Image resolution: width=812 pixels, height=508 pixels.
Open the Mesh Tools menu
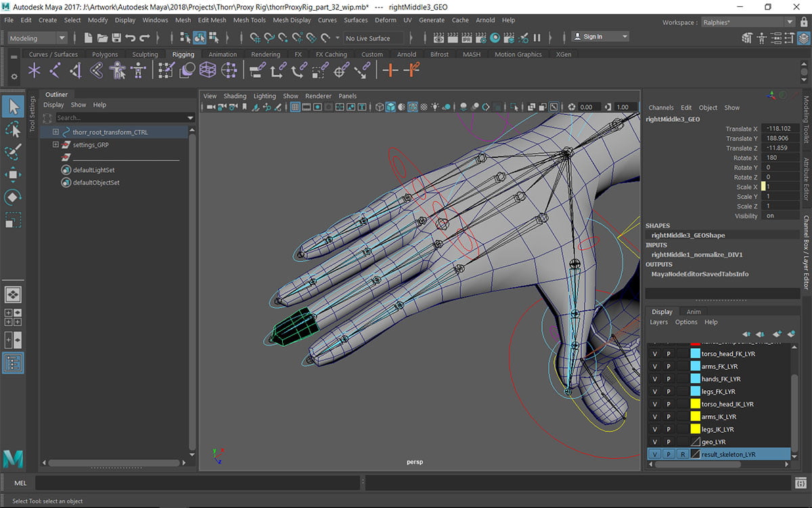[249, 20]
